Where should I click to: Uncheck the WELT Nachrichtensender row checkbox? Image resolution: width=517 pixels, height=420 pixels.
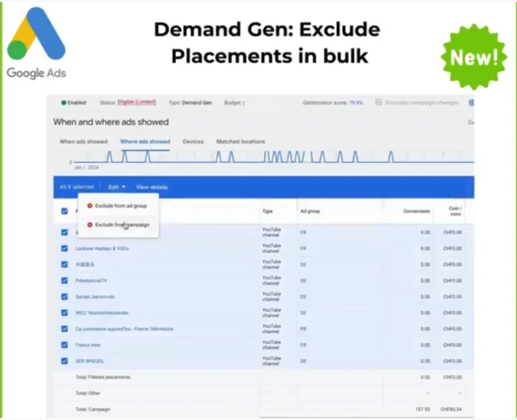[64, 313]
